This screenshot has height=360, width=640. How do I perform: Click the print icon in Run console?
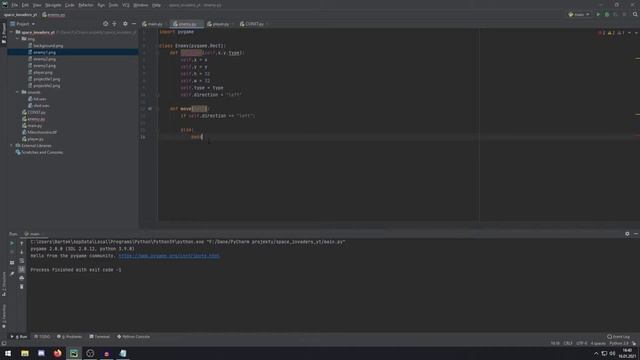tap(22, 278)
